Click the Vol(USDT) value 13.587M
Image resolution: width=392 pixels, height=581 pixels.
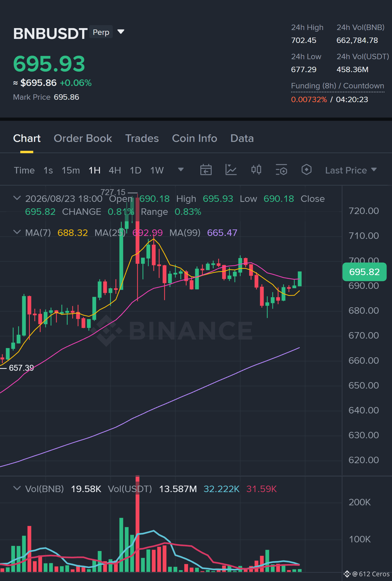pyautogui.click(x=178, y=489)
